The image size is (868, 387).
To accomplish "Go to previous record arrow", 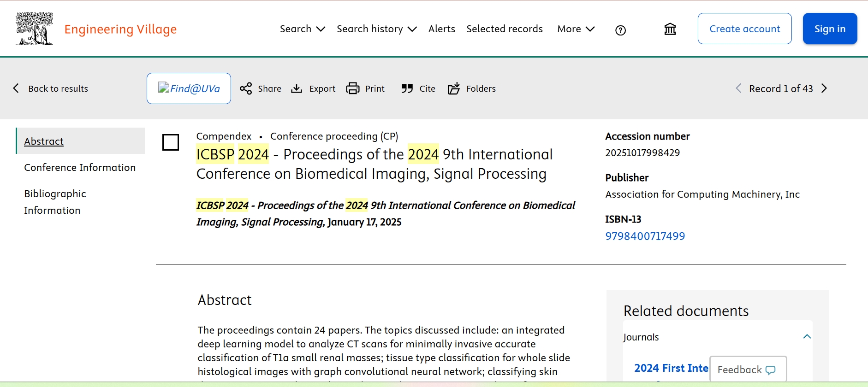I will coord(738,88).
